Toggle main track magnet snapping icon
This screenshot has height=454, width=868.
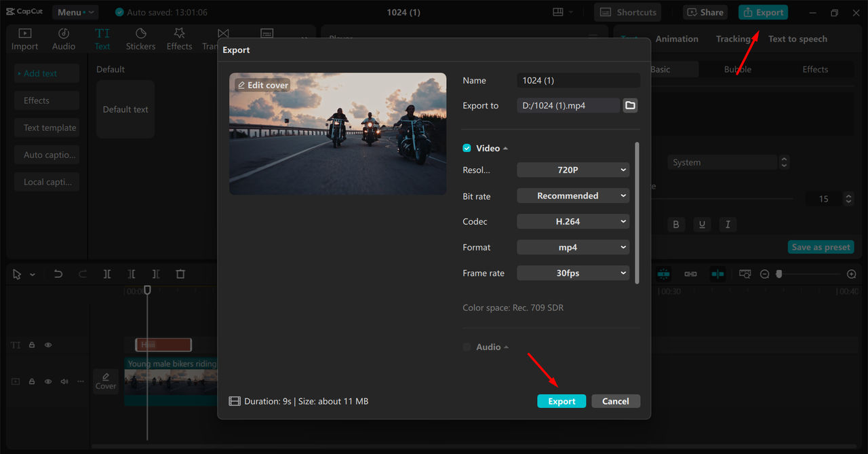pos(663,273)
